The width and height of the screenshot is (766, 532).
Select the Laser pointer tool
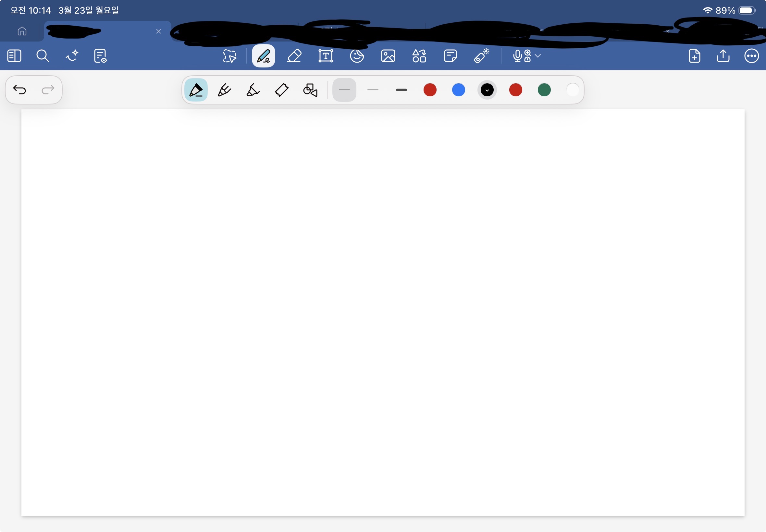tap(482, 56)
